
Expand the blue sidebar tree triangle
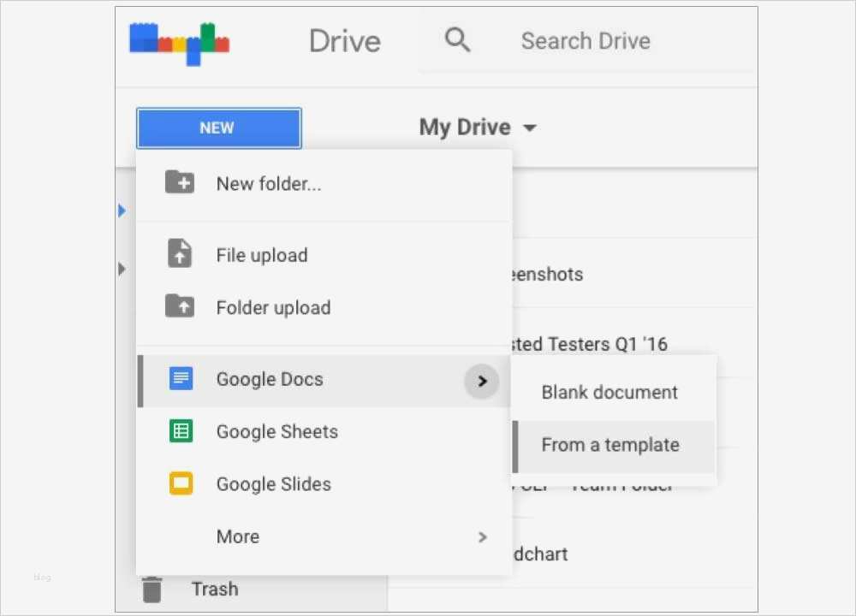pos(122,210)
